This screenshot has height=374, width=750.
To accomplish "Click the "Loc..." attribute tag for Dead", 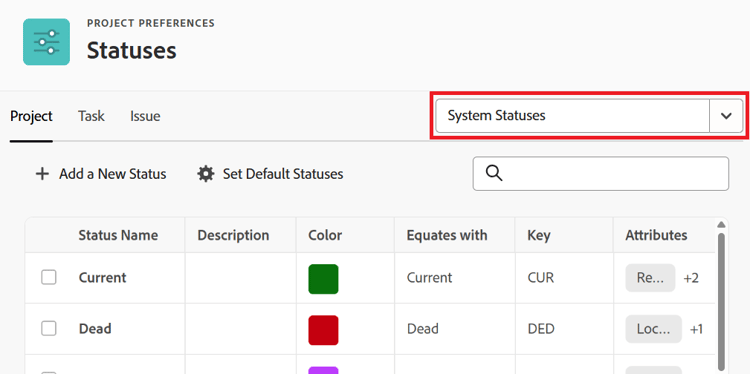I will coord(653,329).
